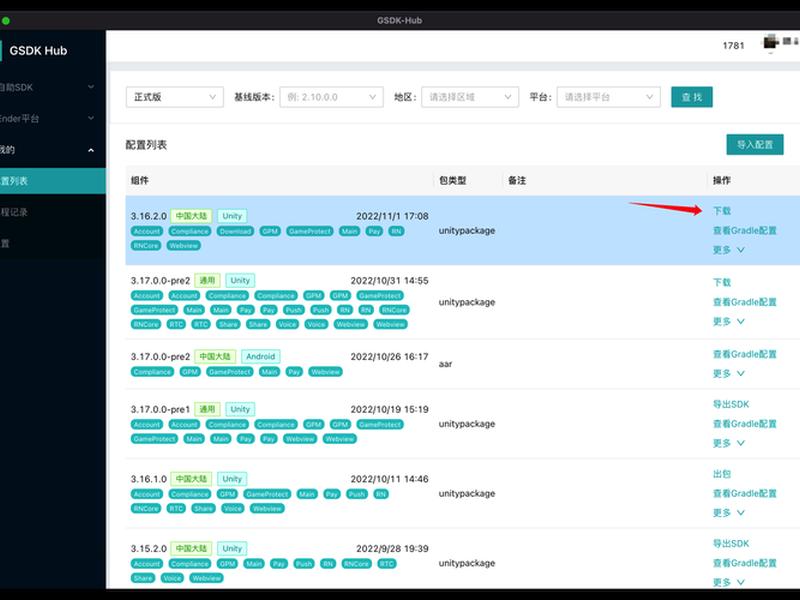Click 导出SDK for 3.15.2.0 row
This screenshot has height=600, width=800.
pos(731,543)
